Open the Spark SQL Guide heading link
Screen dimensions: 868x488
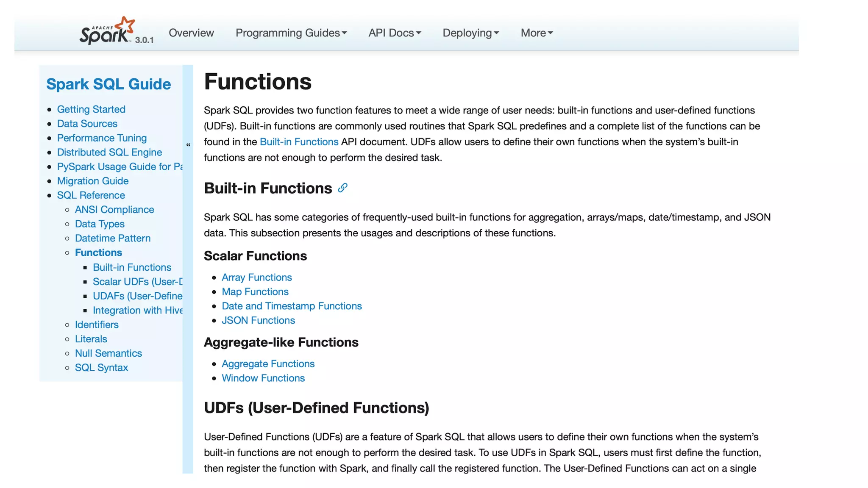(x=108, y=84)
